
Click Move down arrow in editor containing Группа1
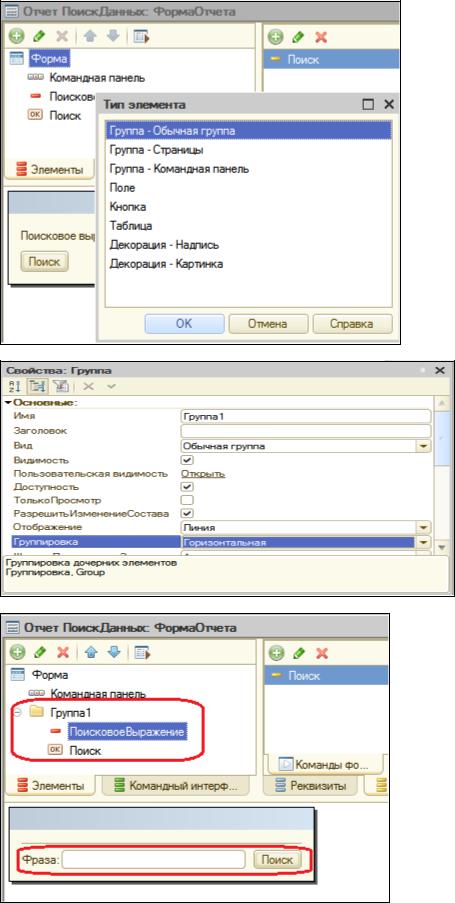coord(113,652)
